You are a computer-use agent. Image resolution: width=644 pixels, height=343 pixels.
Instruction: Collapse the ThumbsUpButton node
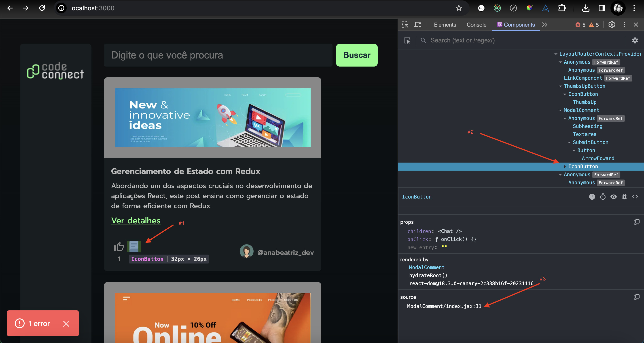pos(560,86)
